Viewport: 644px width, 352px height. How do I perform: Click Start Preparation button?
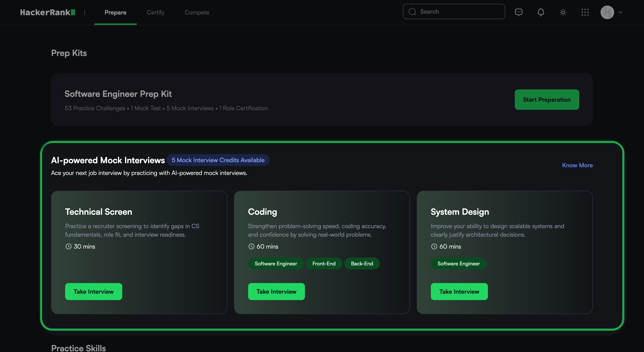click(x=546, y=99)
